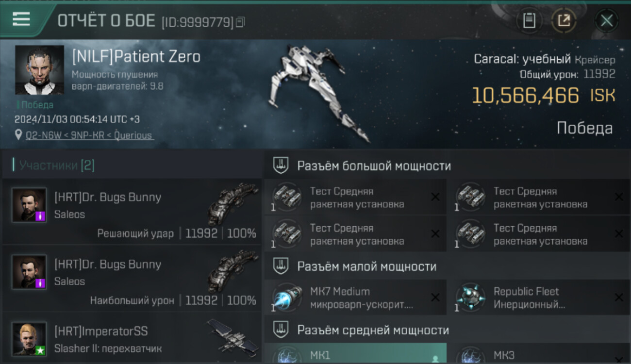Select the Participants tab header
This screenshot has width=631, height=364.
pyautogui.click(x=57, y=165)
